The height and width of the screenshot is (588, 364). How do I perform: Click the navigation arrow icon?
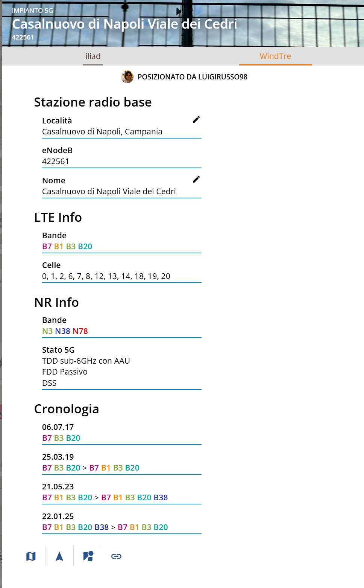point(59,556)
